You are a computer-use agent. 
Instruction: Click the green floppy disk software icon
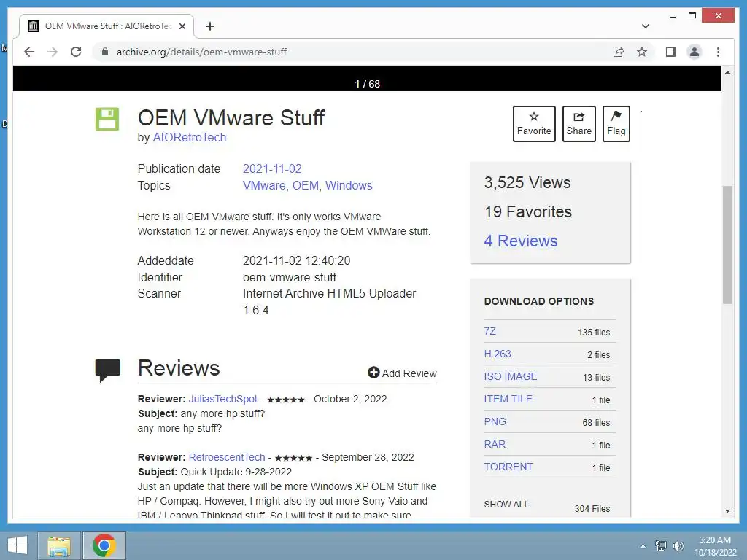click(107, 119)
